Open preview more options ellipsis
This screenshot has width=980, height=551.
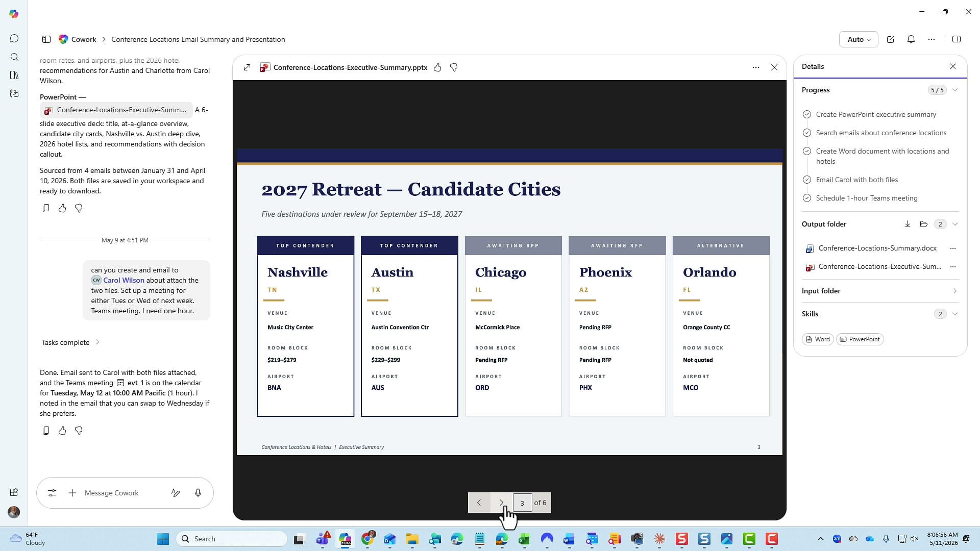coord(756,67)
